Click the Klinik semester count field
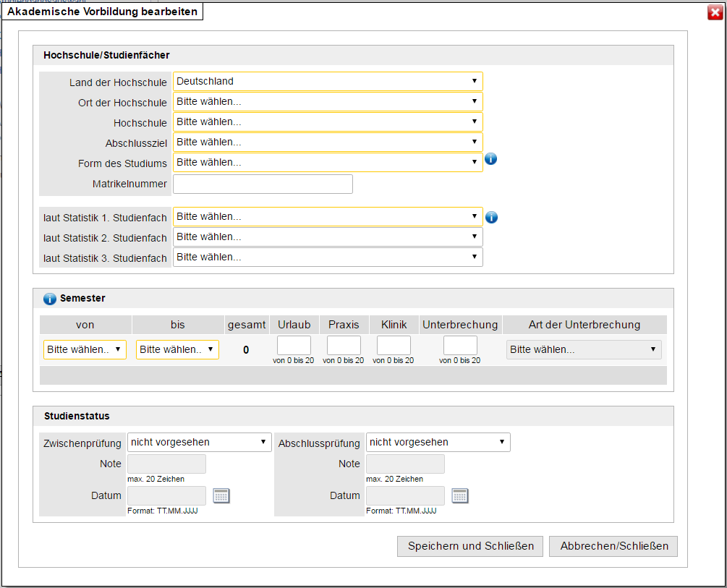The width and height of the screenshot is (727, 588). coord(394,346)
